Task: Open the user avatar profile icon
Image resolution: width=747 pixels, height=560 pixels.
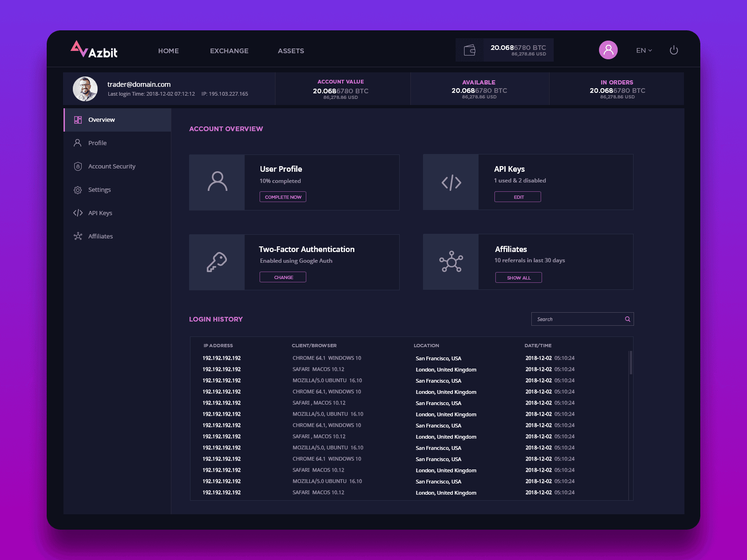Action: coord(608,49)
